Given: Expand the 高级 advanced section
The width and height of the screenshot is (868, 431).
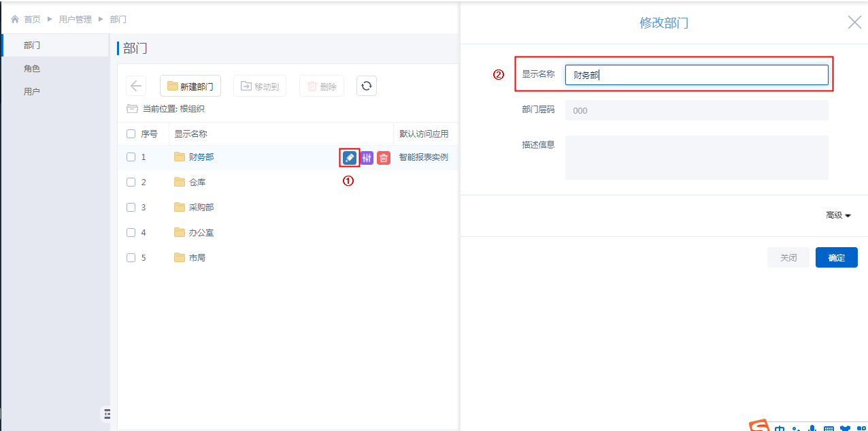Looking at the screenshot, I should click(838, 215).
